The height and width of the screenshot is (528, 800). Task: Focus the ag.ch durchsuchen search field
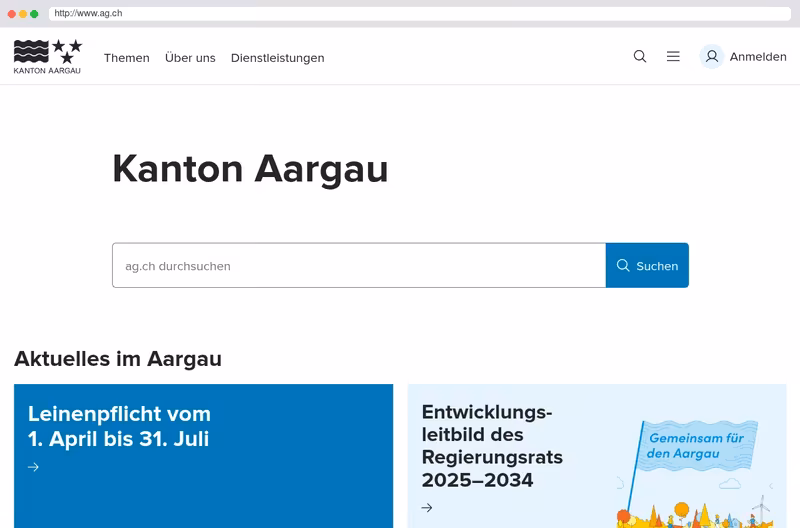(x=359, y=265)
